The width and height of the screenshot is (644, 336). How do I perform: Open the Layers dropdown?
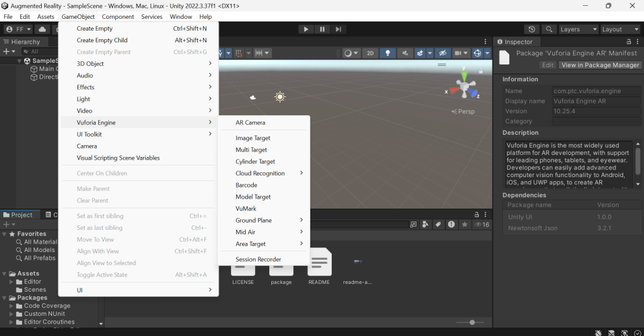click(x=578, y=29)
